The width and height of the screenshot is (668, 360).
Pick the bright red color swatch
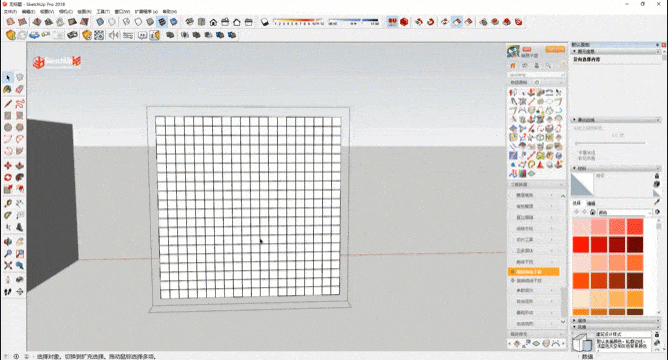[581, 245]
